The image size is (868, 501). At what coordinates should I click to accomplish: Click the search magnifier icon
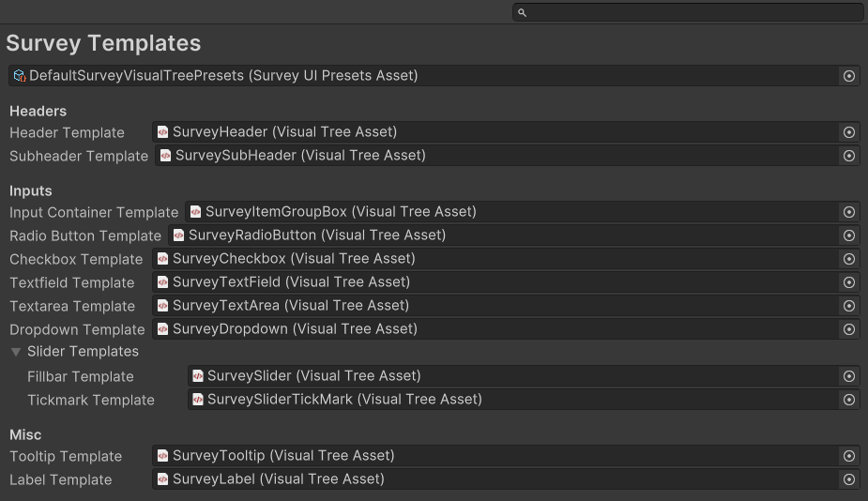point(522,12)
